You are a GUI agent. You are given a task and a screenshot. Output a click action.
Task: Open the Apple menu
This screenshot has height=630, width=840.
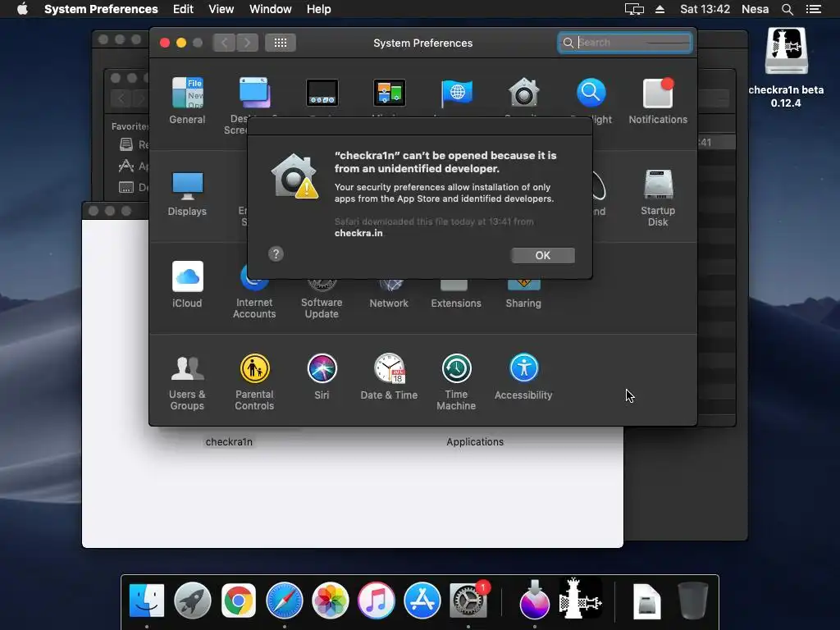pos(22,9)
